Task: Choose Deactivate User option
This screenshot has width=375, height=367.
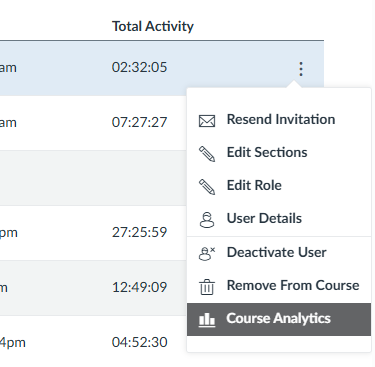Action: click(279, 253)
